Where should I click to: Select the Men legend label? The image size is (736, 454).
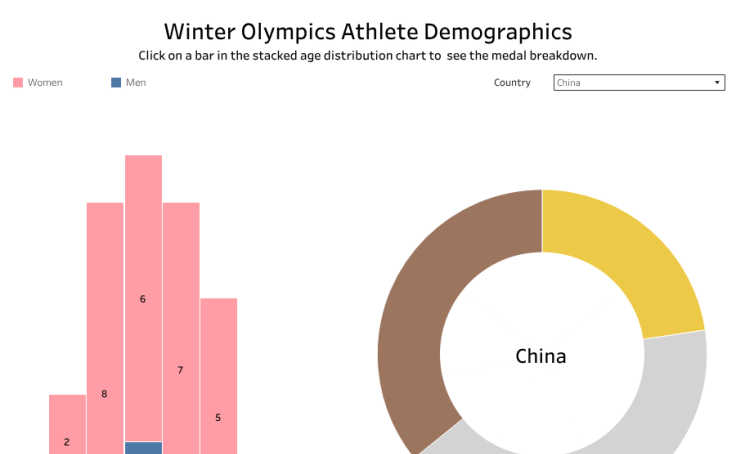pyautogui.click(x=136, y=83)
